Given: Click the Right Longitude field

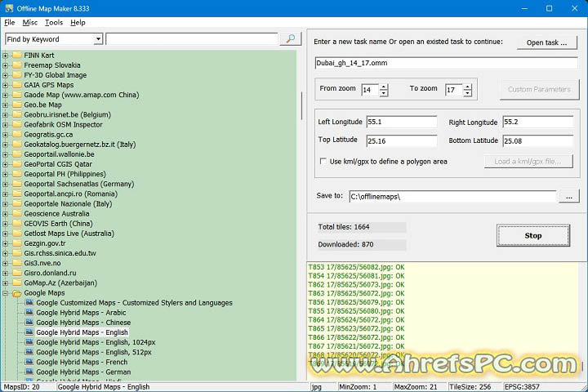Looking at the screenshot, I should click(537, 122).
